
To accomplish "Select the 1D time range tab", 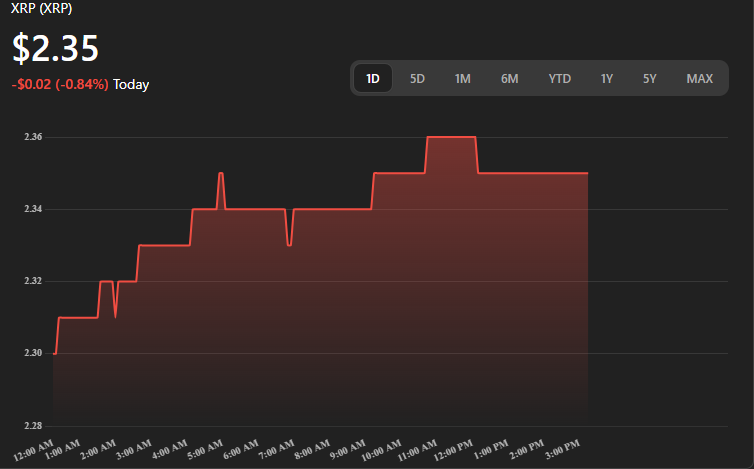I will click(373, 78).
